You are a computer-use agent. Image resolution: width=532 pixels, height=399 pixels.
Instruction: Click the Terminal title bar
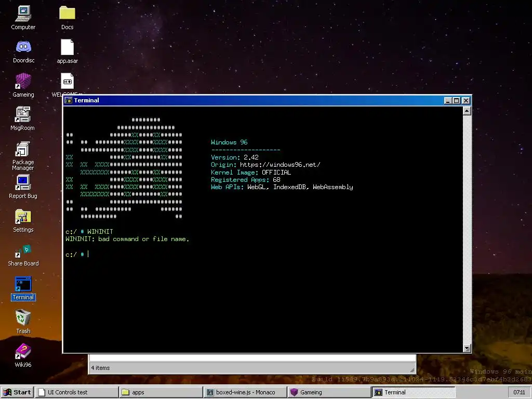click(267, 100)
